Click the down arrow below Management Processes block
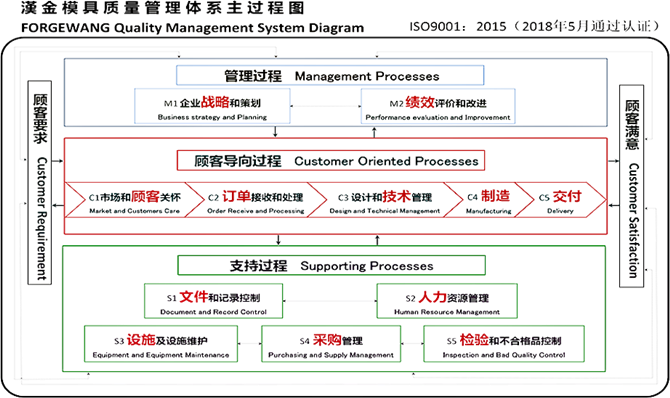670x398 pixels. pos(275,132)
